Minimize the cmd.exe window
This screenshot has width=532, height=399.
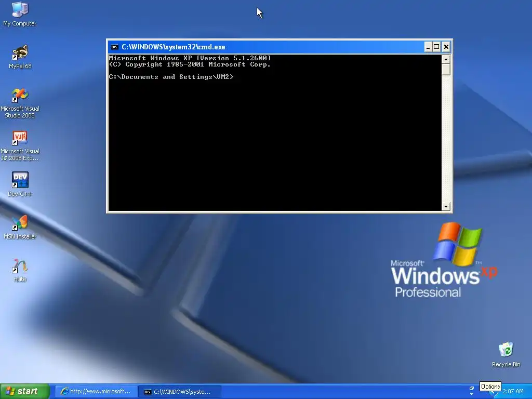point(428,47)
